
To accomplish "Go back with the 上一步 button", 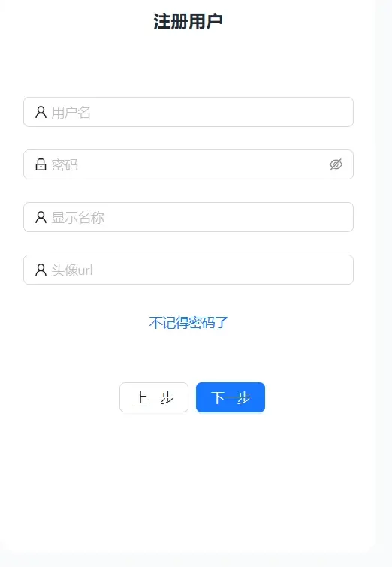I will pyautogui.click(x=154, y=397).
